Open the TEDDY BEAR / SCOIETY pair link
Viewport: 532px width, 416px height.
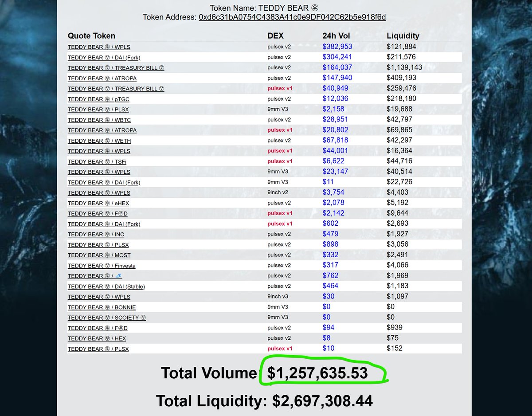click(x=107, y=318)
